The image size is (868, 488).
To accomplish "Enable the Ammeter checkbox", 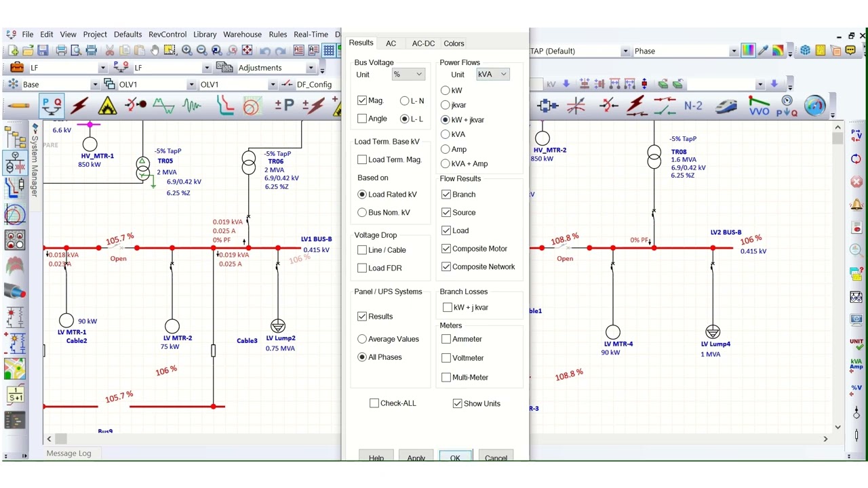I will click(x=446, y=339).
